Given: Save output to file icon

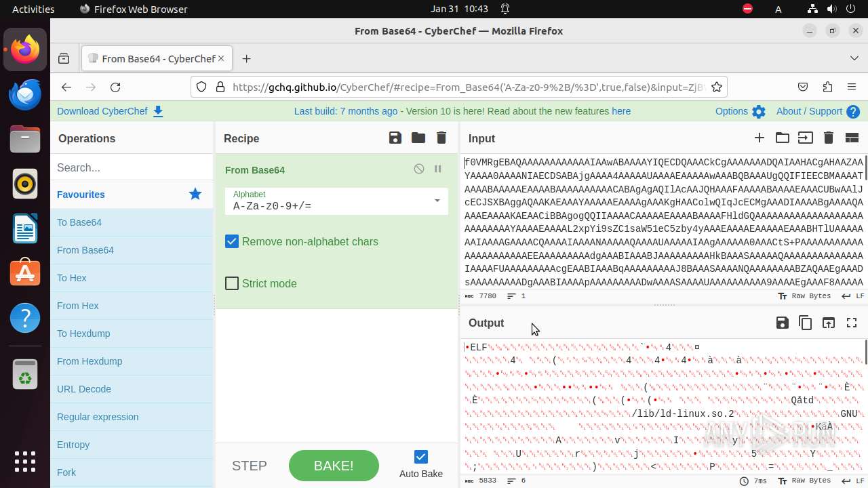Looking at the screenshot, I should click(x=783, y=323).
